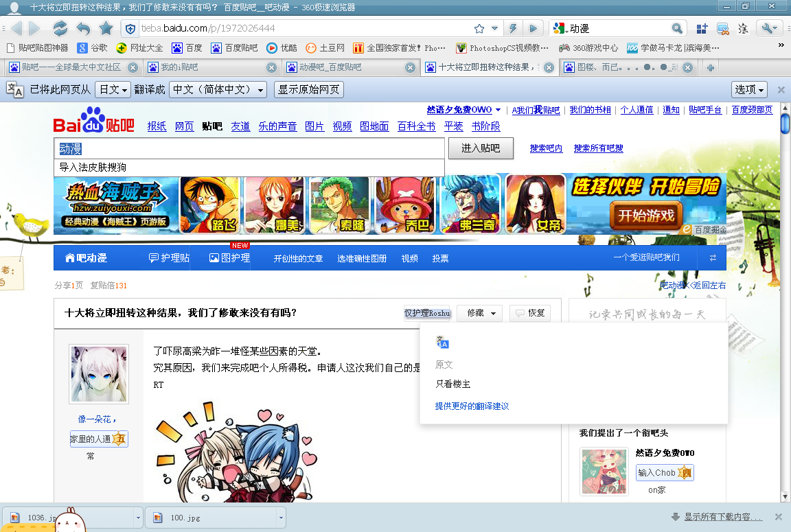Click the 显示原始网页 button

coord(309,90)
